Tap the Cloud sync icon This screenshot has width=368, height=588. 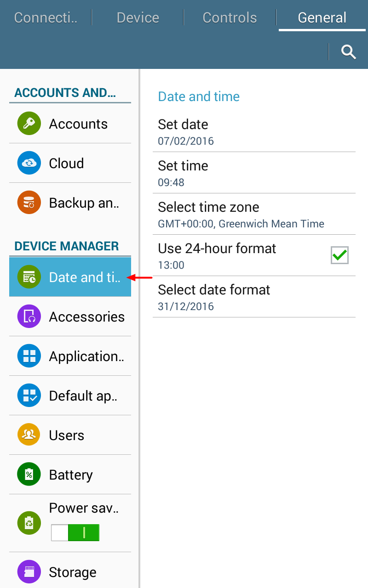click(29, 163)
